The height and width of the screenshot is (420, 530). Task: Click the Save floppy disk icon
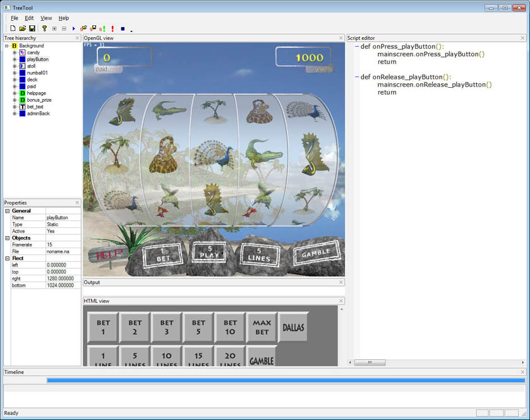32,28
